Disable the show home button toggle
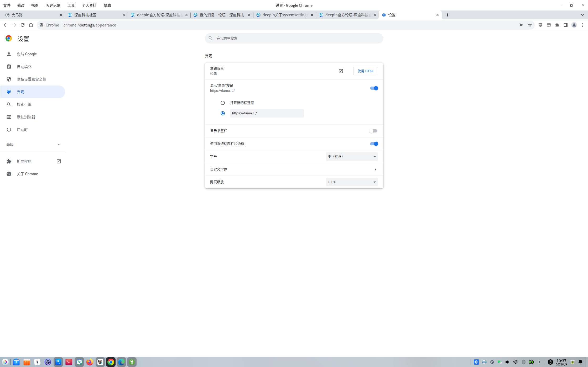588x367 pixels. [374, 88]
